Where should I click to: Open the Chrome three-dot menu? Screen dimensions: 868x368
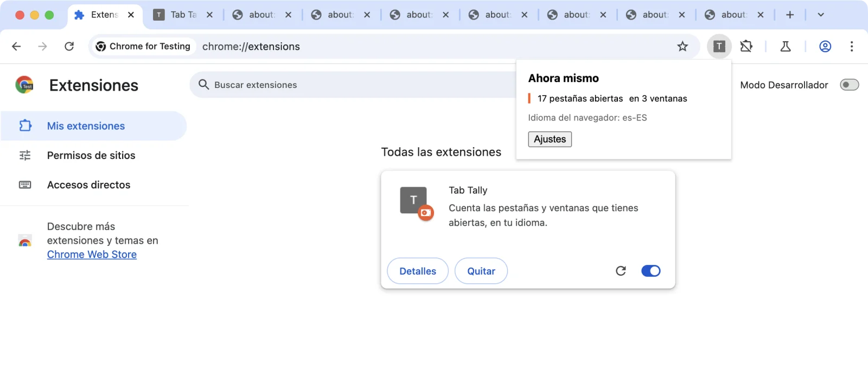(852, 46)
